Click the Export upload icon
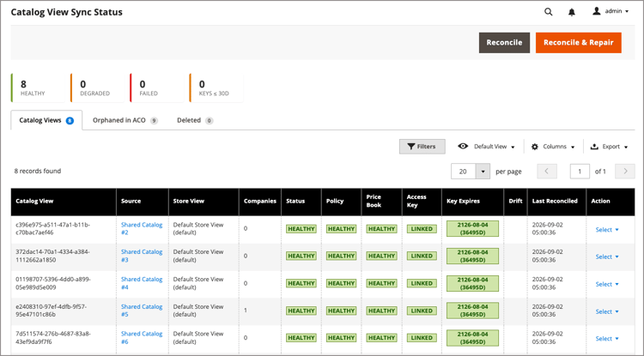The height and width of the screenshot is (356, 644). 594,147
